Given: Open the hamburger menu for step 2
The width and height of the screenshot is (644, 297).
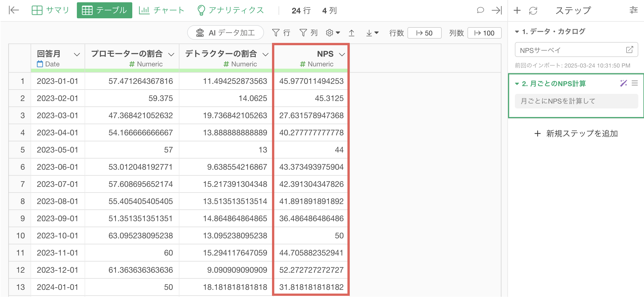Looking at the screenshot, I should (635, 83).
